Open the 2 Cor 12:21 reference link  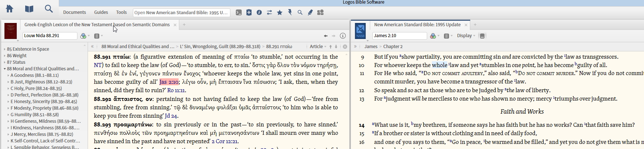pos(225,141)
